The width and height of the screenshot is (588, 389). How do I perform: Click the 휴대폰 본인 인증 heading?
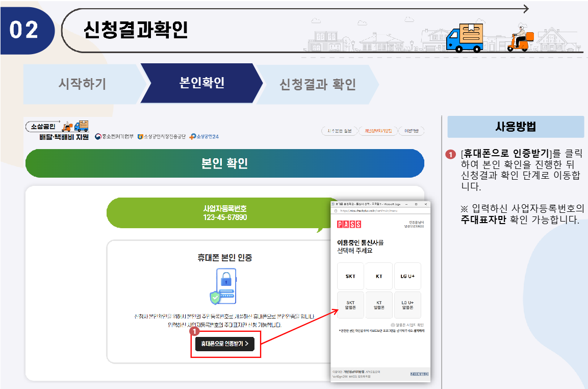pyautogui.click(x=224, y=258)
